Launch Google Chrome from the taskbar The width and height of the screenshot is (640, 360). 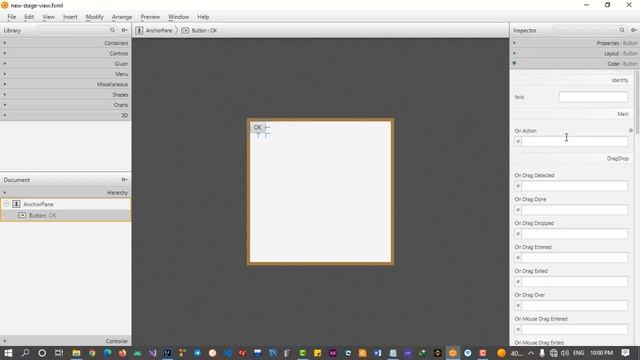point(92,353)
